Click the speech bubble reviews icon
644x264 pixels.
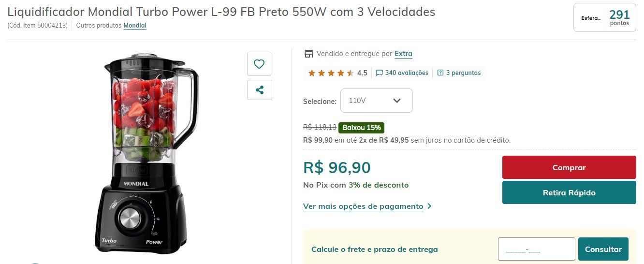(380, 73)
